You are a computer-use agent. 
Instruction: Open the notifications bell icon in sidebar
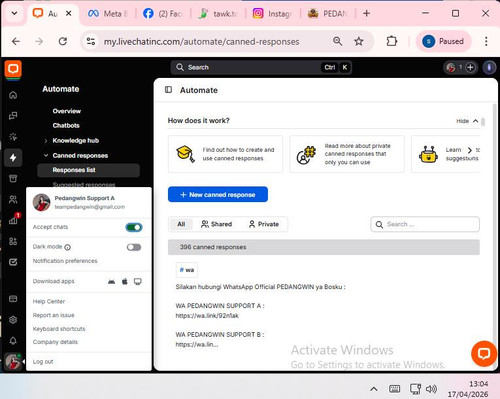click(13, 341)
